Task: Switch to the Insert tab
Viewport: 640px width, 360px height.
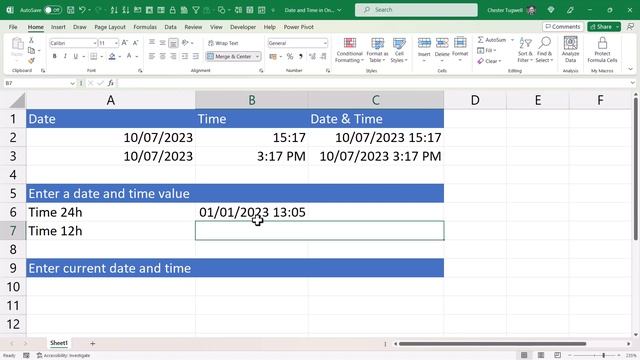Action: (x=58, y=27)
